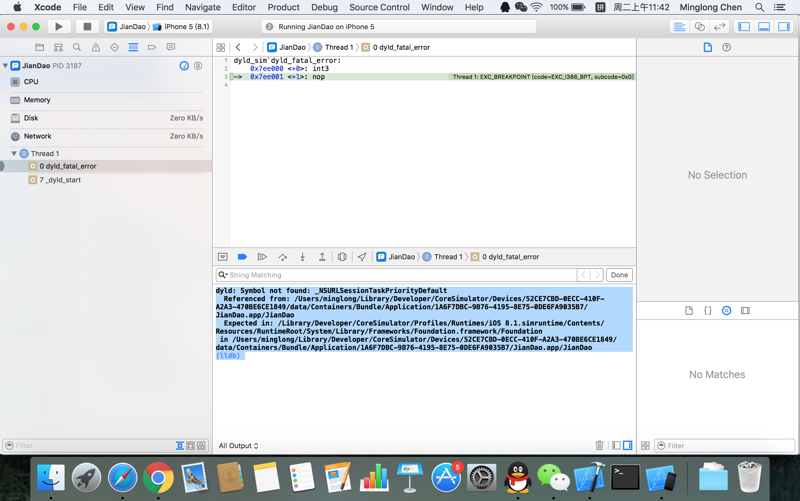Open the related items grid menu

220,47
